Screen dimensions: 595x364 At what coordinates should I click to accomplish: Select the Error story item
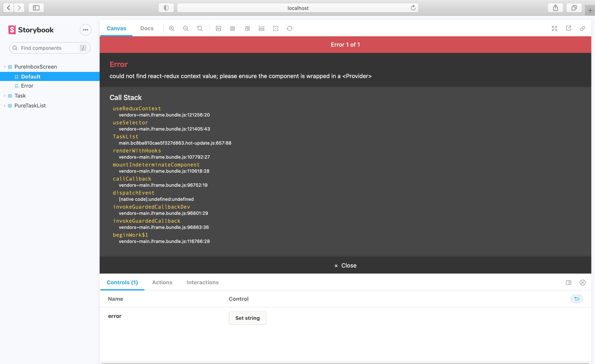27,85
